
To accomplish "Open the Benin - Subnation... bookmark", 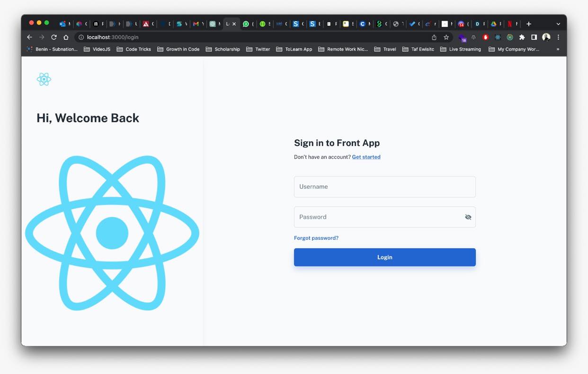I will (52, 49).
